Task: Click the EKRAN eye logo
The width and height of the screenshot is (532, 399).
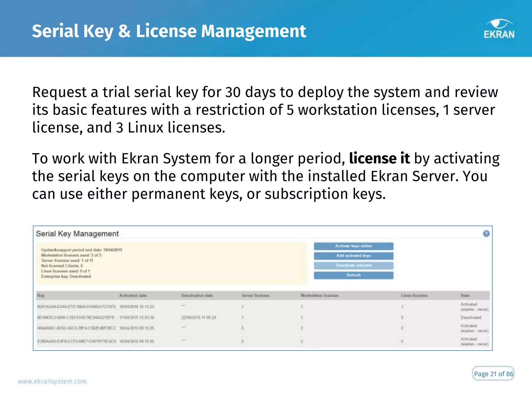Action: pos(499,29)
